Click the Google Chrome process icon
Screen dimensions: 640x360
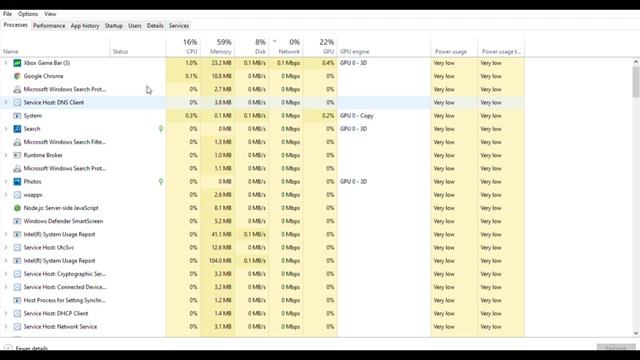[x=17, y=76]
